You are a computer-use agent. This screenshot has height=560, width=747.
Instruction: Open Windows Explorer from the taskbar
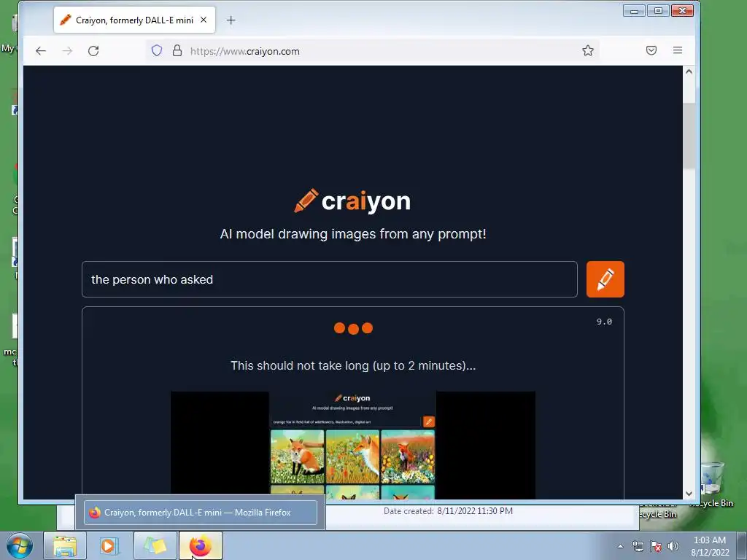[65, 545]
